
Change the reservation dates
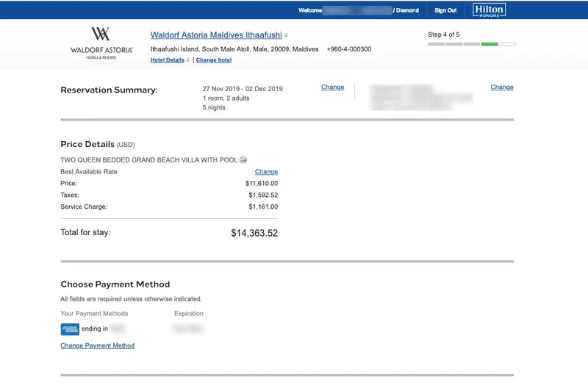332,87
